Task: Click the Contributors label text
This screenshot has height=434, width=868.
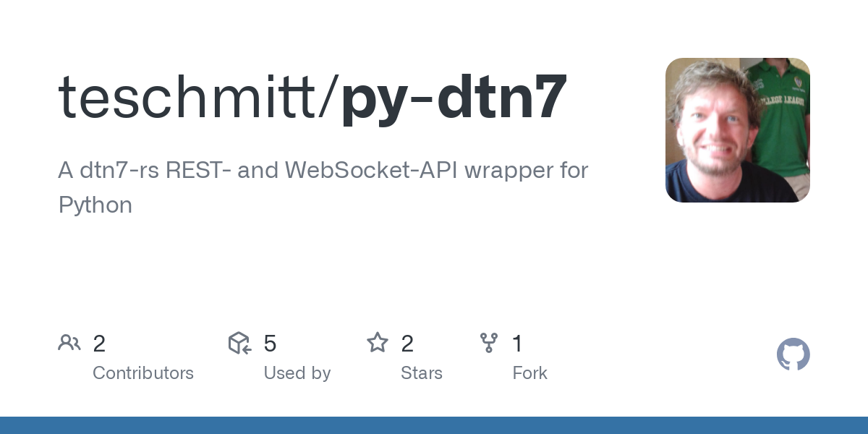Action: tap(143, 373)
